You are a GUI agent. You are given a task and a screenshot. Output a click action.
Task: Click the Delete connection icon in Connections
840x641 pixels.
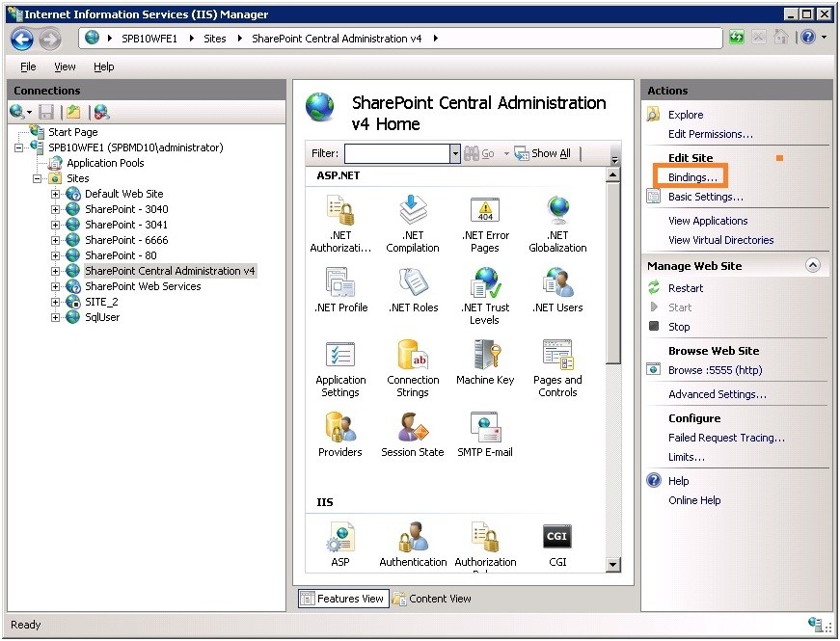101,112
